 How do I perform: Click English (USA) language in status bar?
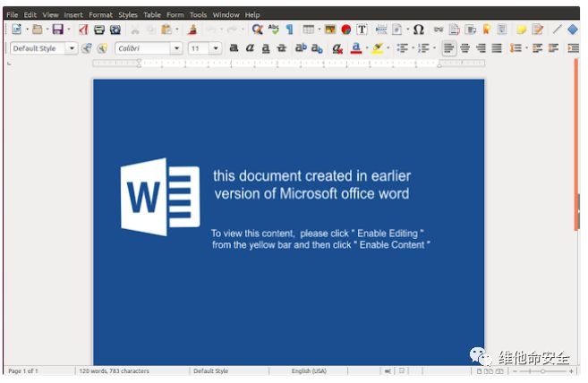tap(311, 370)
